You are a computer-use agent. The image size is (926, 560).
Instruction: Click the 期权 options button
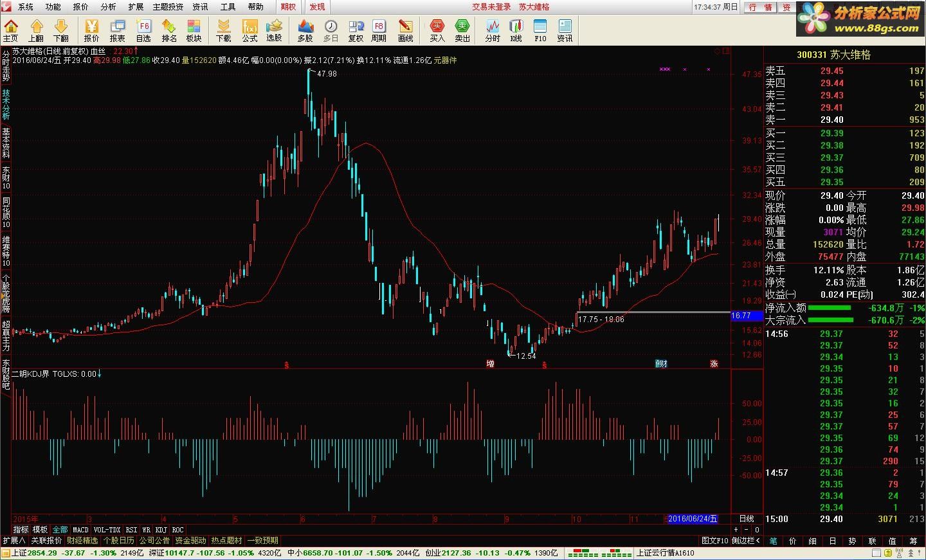point(289,6)
